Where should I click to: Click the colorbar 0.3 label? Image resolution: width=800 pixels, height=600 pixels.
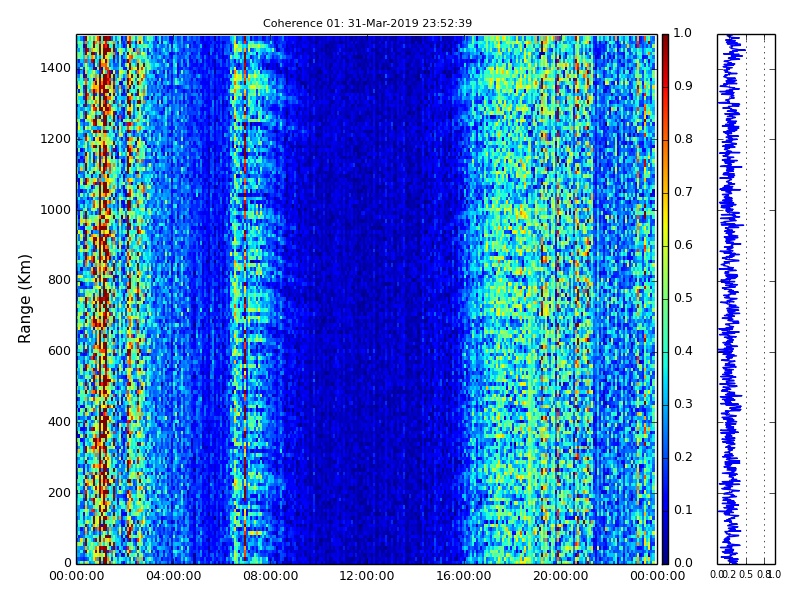683,404
